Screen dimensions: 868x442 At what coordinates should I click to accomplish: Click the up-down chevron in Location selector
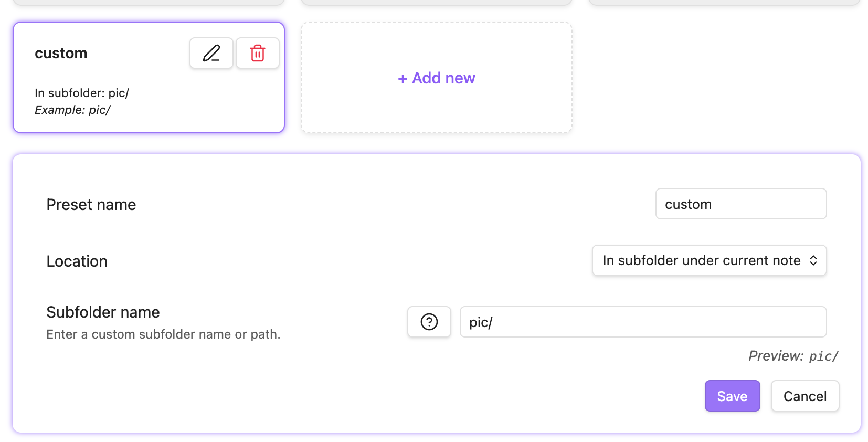pos(813,260)
